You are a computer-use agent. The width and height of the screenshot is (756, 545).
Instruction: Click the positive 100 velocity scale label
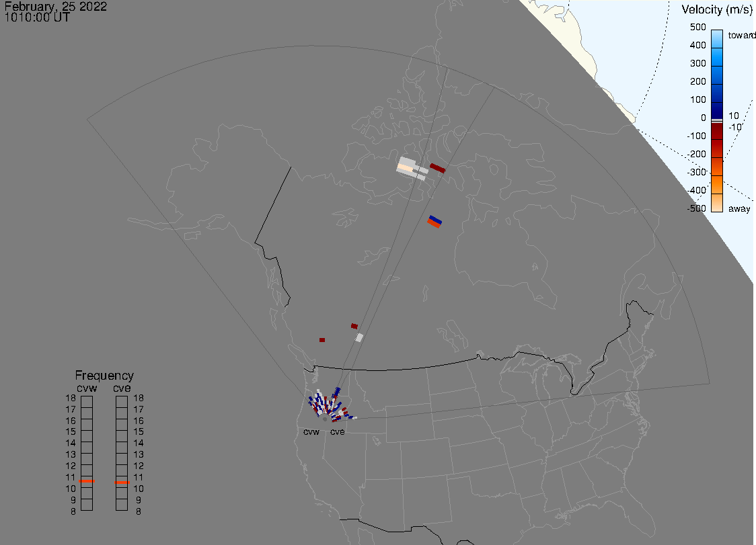click(x=697, y=99)
